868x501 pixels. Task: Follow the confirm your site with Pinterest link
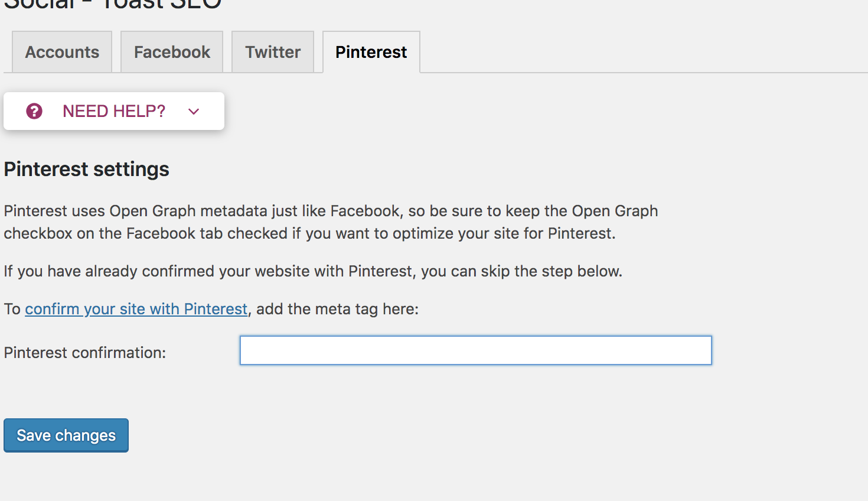(x=136, y=309)
